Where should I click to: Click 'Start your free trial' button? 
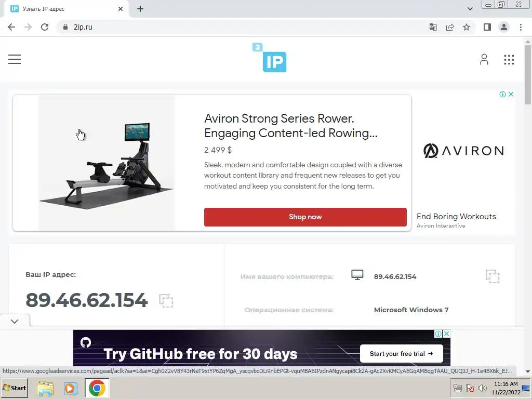click(x=402, y=353)
